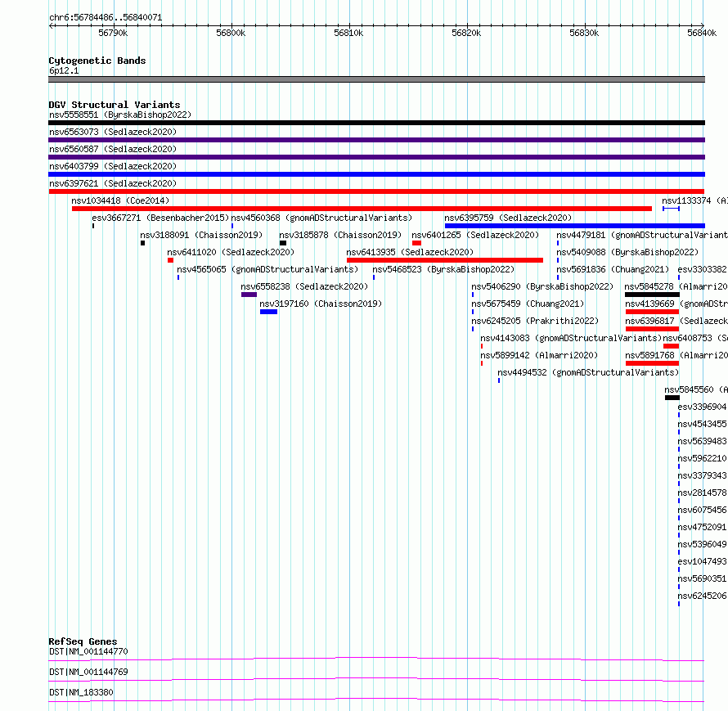Select the nsv6395759 (Sedlazeck2020) blue bar
Image resolution: width=728 pixels, height=711 pixels.
(575, 226)
